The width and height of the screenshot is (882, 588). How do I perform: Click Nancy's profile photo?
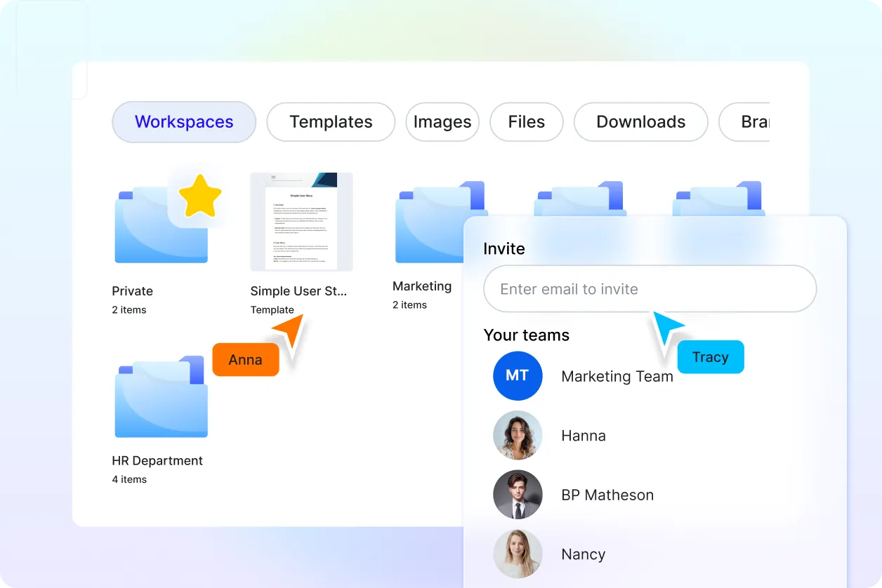click(x=518, y=554)
